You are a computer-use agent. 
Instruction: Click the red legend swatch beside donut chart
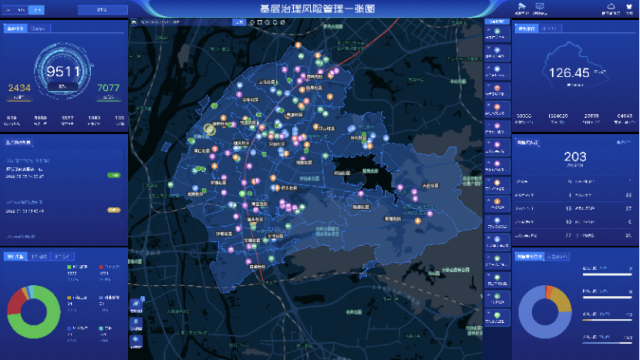(101, 267)
